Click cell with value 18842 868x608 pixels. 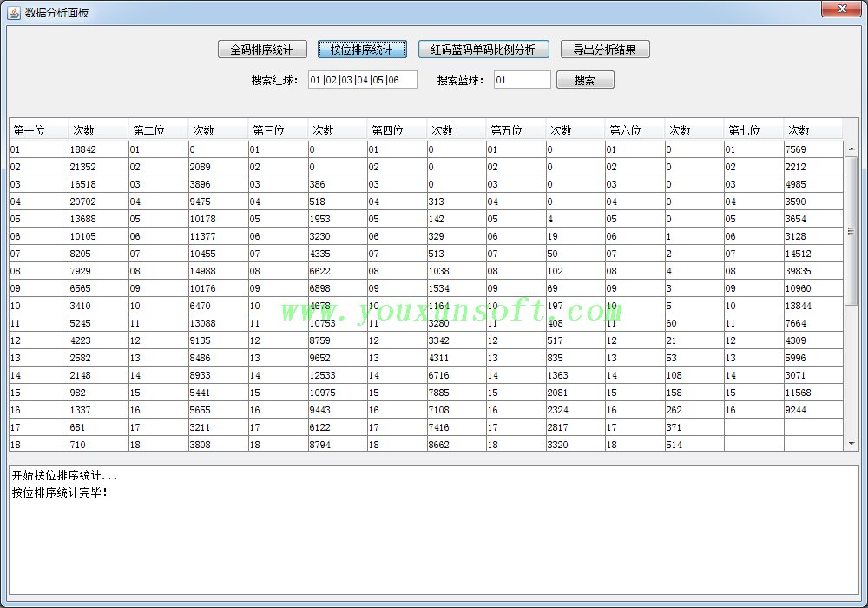(x=99, y=149)
